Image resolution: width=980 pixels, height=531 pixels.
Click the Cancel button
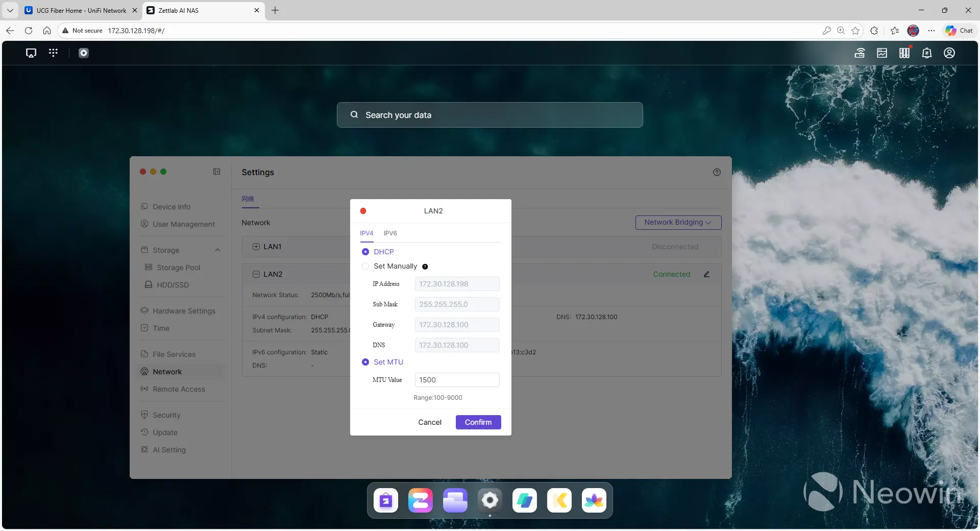pyautogui.click(x=430, y=422)
